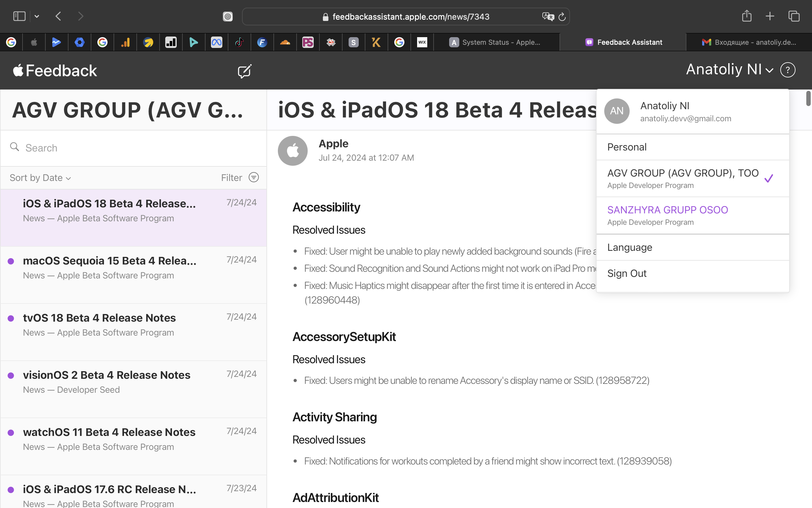The width and height of the screenshot is (812, 508).
Task: Go forward to the next page
Action: coord(81,16)
